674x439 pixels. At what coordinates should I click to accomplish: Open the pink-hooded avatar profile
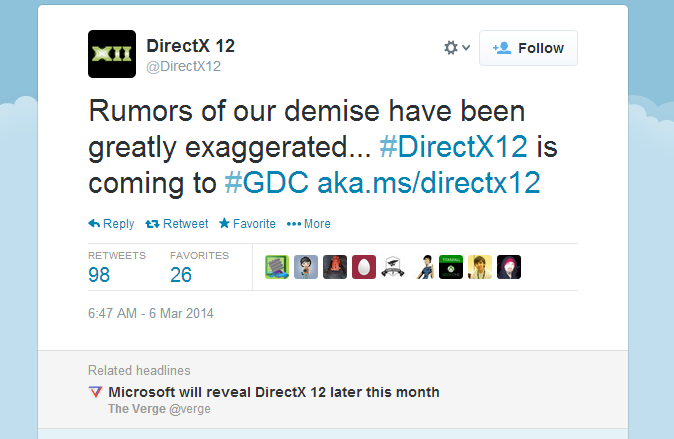[x=509, y=267]
